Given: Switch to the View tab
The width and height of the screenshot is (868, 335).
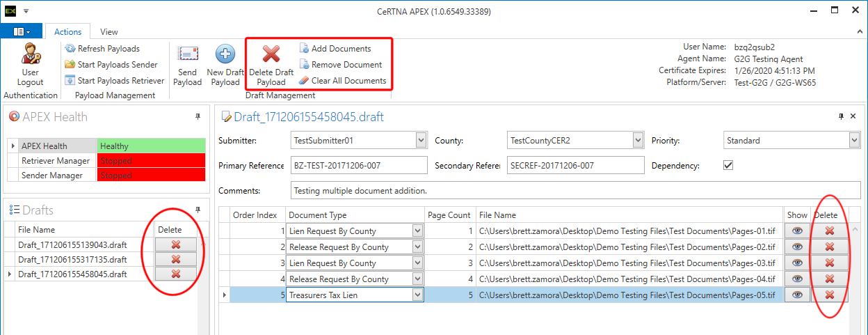Looking at the screenshot, I should coord(108,32).
